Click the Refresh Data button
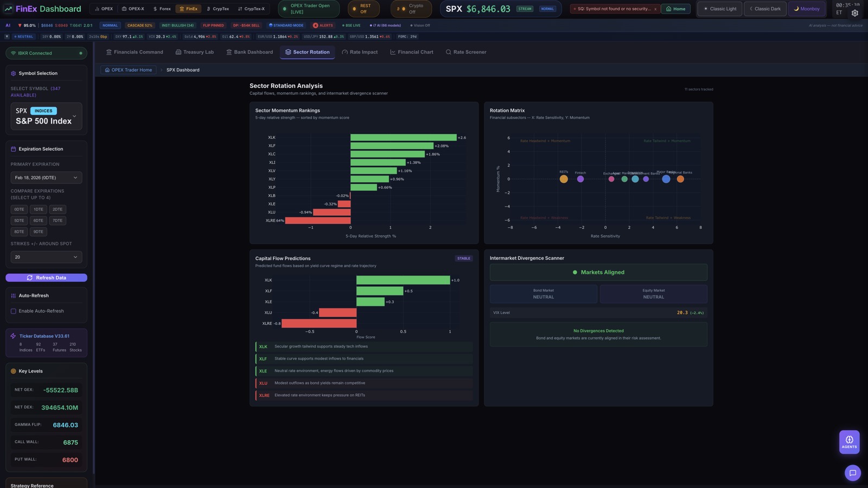The image size is (868, 488). pos(46,278)
